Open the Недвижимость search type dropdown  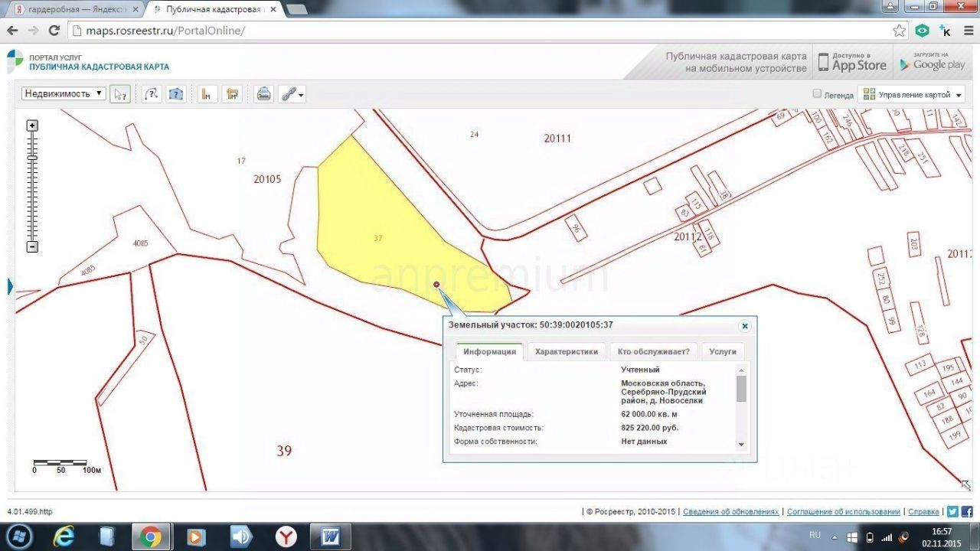pyautogui.click(x=64, y=93)
